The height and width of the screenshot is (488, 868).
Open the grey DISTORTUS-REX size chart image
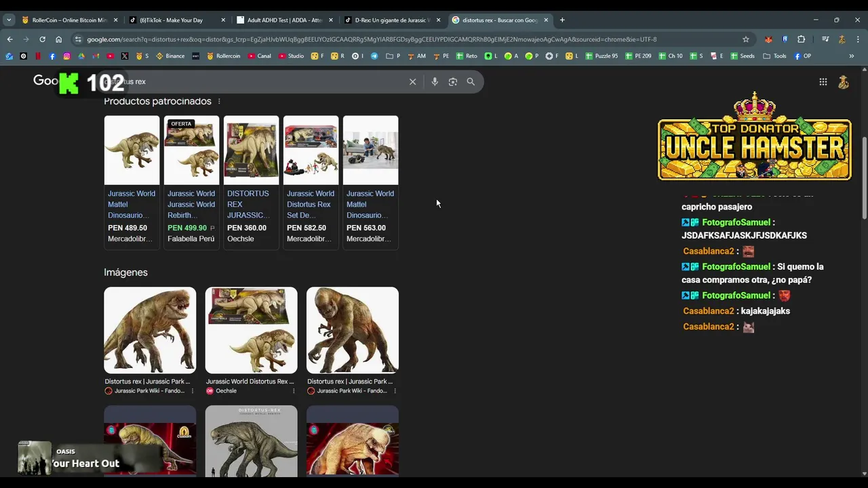tap(251, 441)
